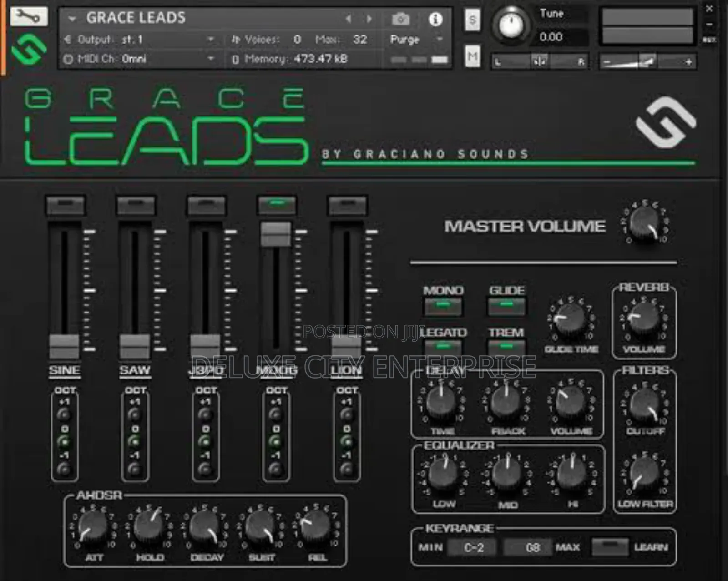Open the instrument info icon

tap(435, 19)
